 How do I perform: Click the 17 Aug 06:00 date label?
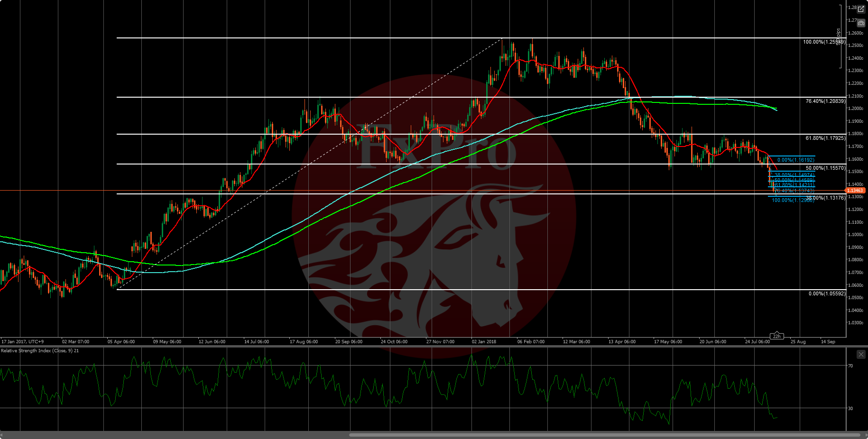click(304, 342)
